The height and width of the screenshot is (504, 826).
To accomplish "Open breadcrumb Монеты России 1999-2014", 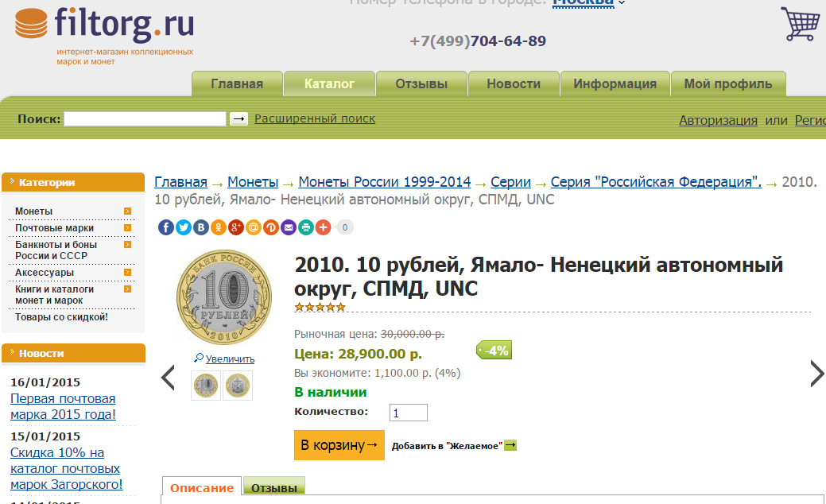I will point(385,182).
